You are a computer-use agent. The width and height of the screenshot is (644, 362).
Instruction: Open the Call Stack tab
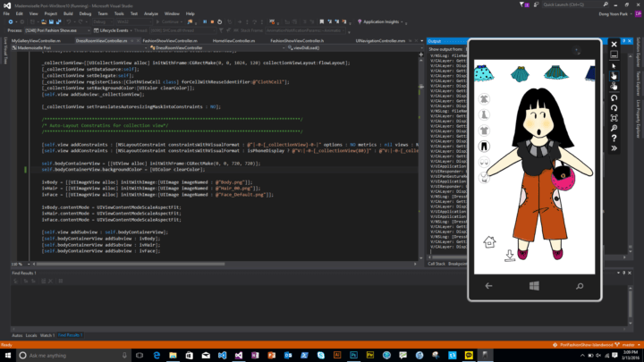point(436,264)
